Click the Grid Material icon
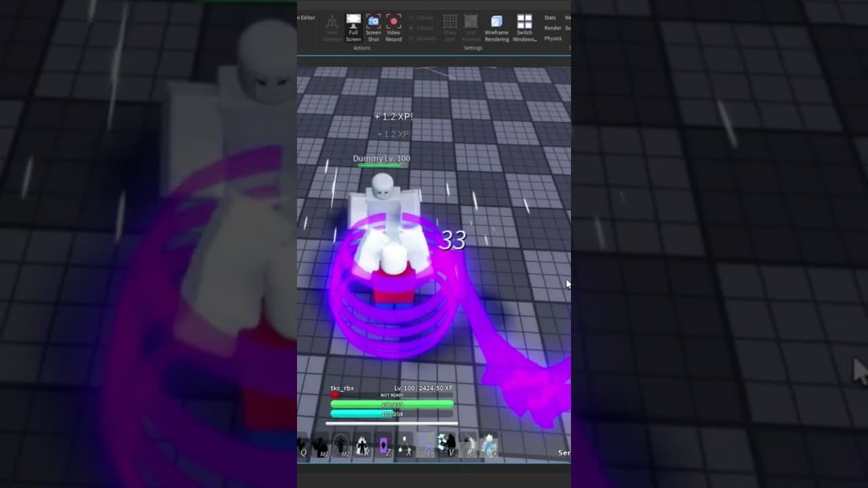 click(471, 28)
